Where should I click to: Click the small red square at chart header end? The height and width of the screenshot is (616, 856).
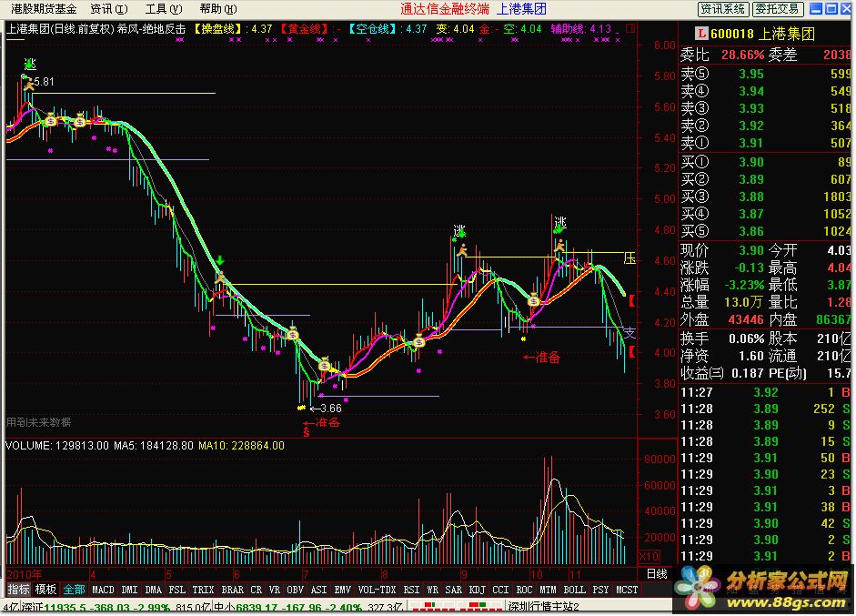pyautogui.click(x=630, y=28)
